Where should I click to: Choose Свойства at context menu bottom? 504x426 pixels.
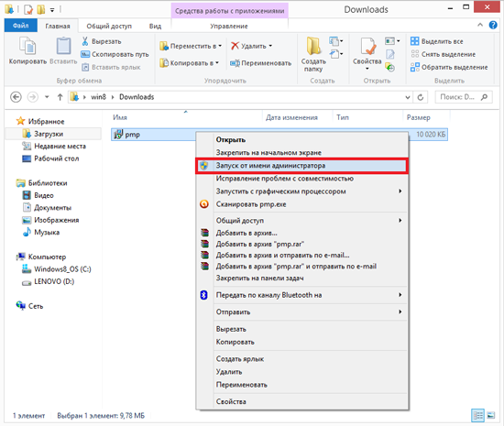coord(302,401)
